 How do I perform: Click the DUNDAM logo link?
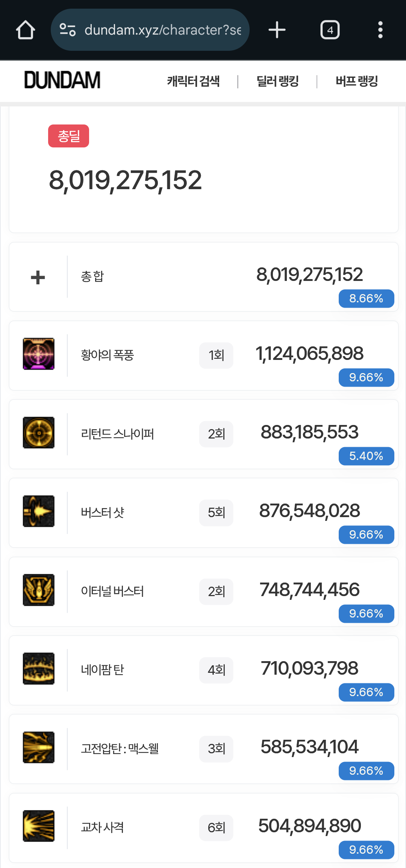tap(62, 80)
